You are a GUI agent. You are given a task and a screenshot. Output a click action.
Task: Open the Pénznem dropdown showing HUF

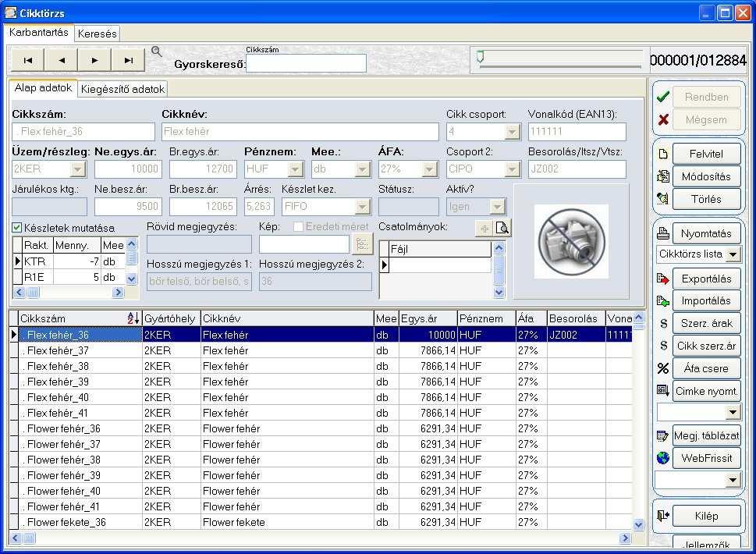(x=295, y=169)
